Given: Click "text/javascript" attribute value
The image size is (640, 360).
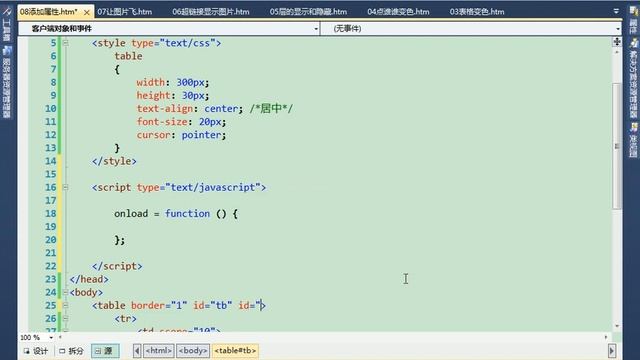Looking at the screenshot, I should click(x=213, y=187).
